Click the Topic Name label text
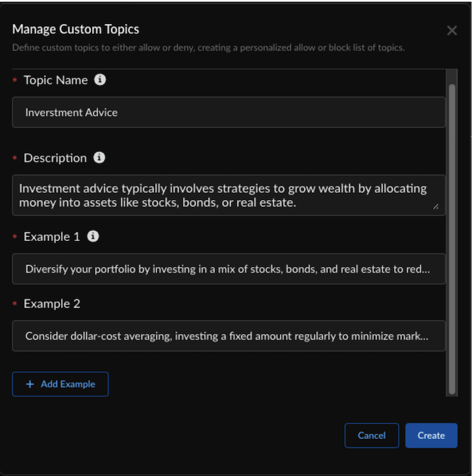Screen dimensions: 472x476 pyautogui.click(x=56, y=80)
